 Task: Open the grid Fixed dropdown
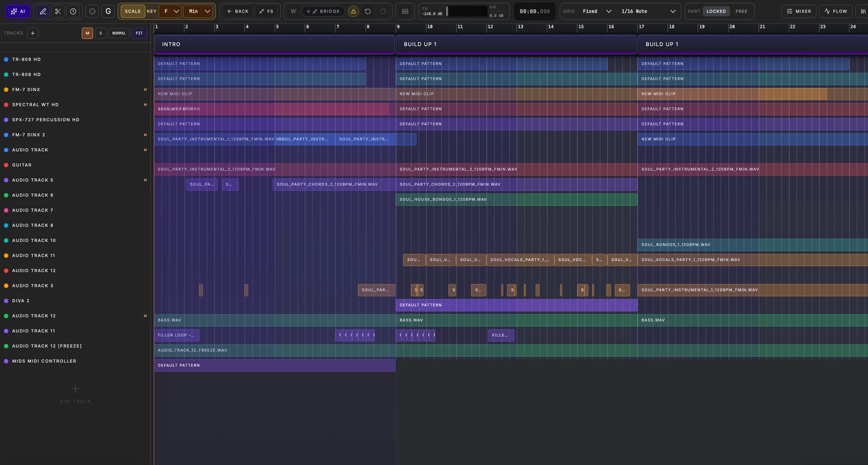click(596, 11)
